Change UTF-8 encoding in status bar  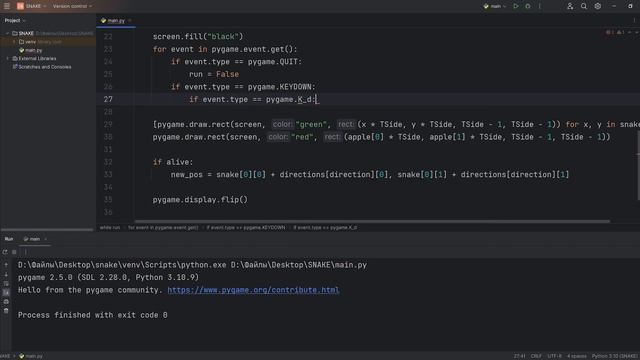(x=554, y=356)
